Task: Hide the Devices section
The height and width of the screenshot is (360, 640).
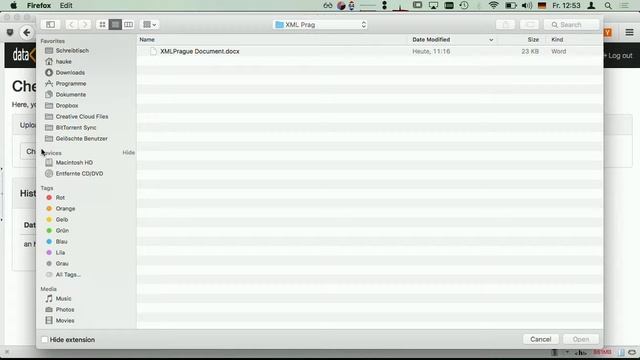Action: click(x=129, y=153)
